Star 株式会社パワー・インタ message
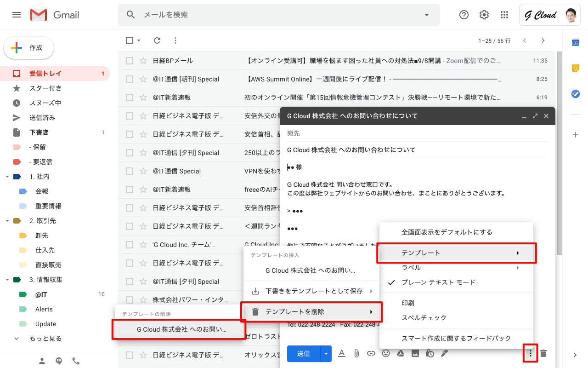The image size is (588, 368). pyautogui.click(x=143, y=300)
